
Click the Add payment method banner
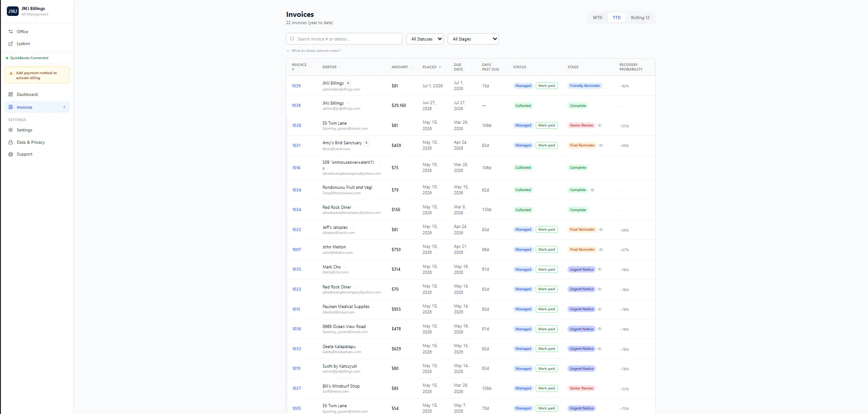tap(37, 75)
